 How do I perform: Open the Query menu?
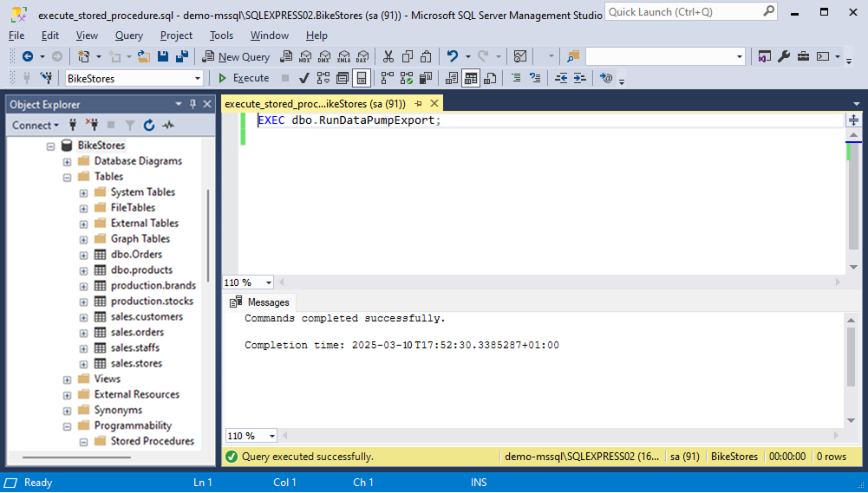tap(129, 36)
